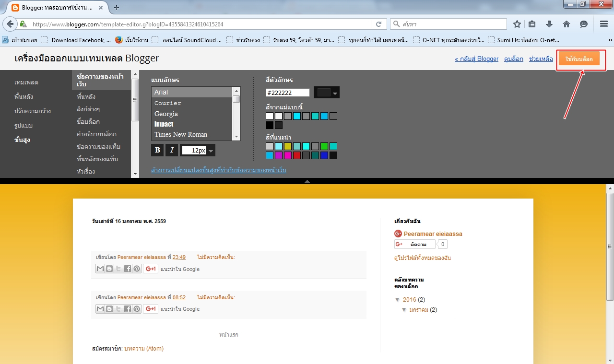
Task: Select Impact in font list
Action: tap(192, 124)
